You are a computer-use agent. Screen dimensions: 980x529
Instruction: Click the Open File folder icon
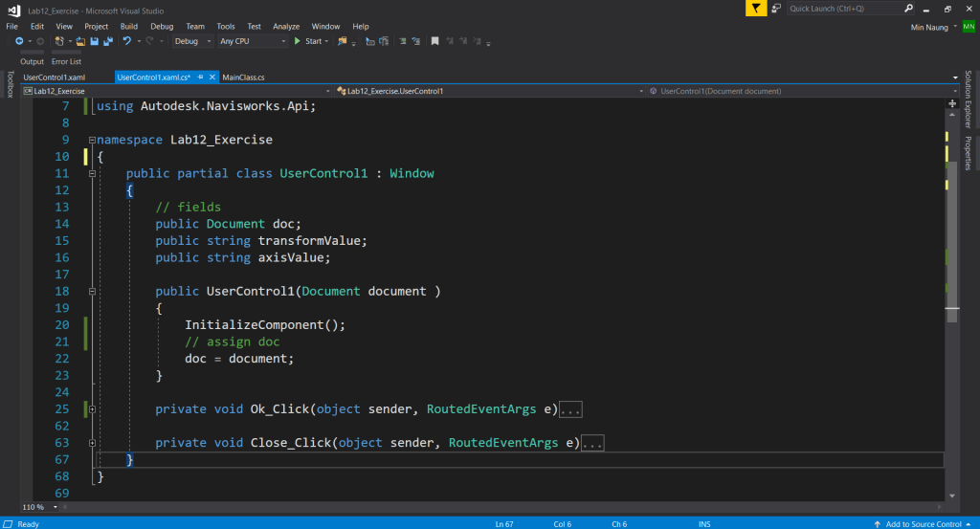(x=81, y=42)
